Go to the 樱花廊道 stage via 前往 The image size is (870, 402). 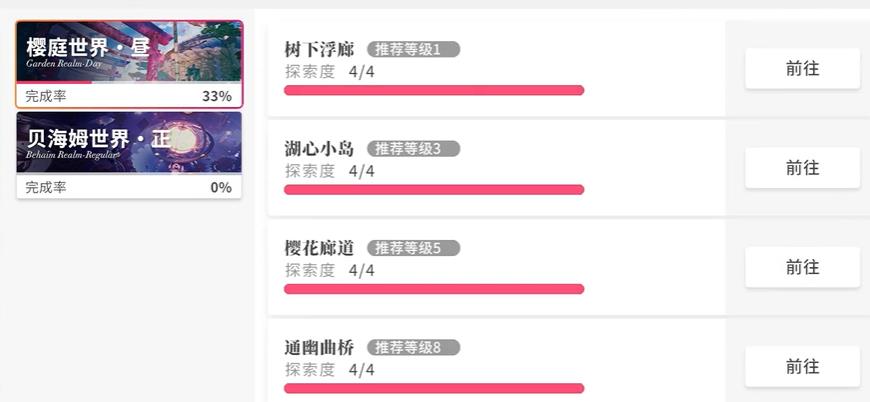pos(802,267)
